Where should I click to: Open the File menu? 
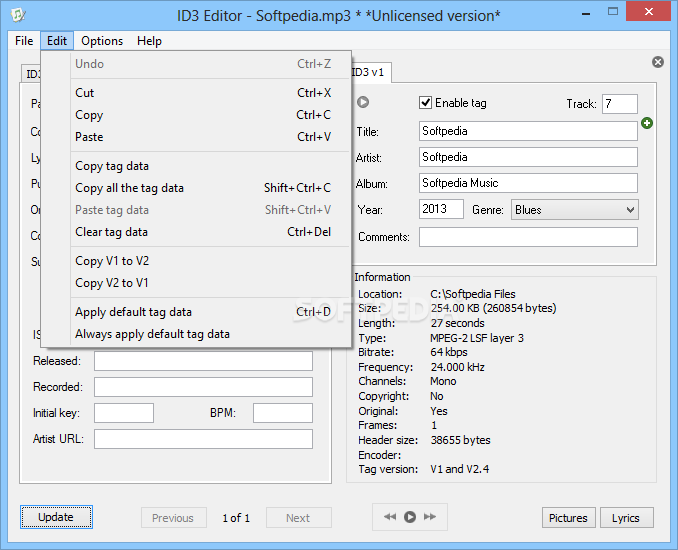tap(24, 41)
